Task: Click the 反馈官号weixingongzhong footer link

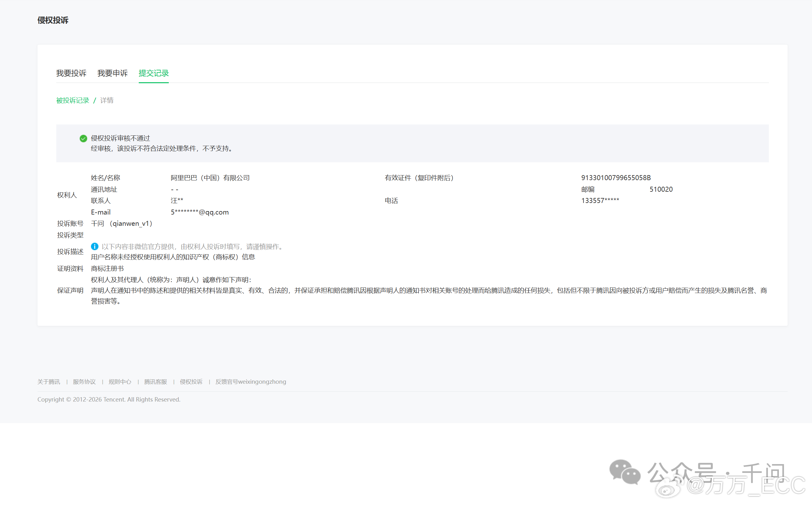Action: coord(250,382)
